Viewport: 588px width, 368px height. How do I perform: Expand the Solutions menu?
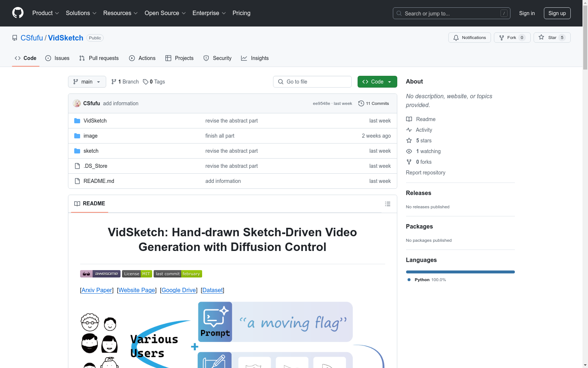(x=81, y=13)
